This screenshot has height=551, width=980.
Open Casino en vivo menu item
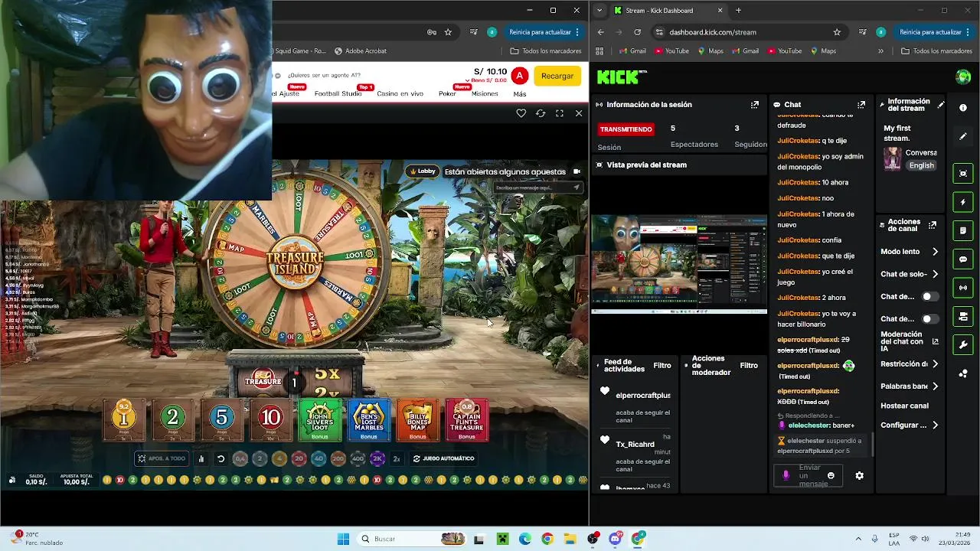pyautogui.click(x=400, y=93)
